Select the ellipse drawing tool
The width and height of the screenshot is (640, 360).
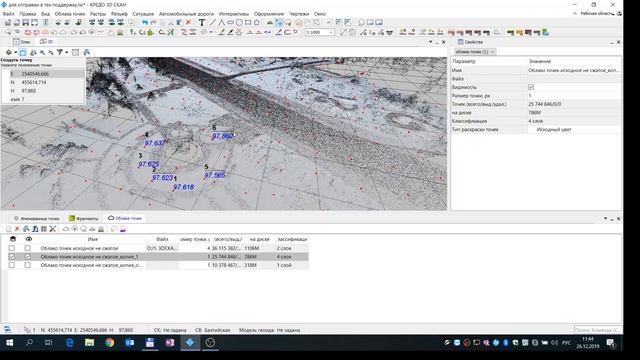coord(230,22)
